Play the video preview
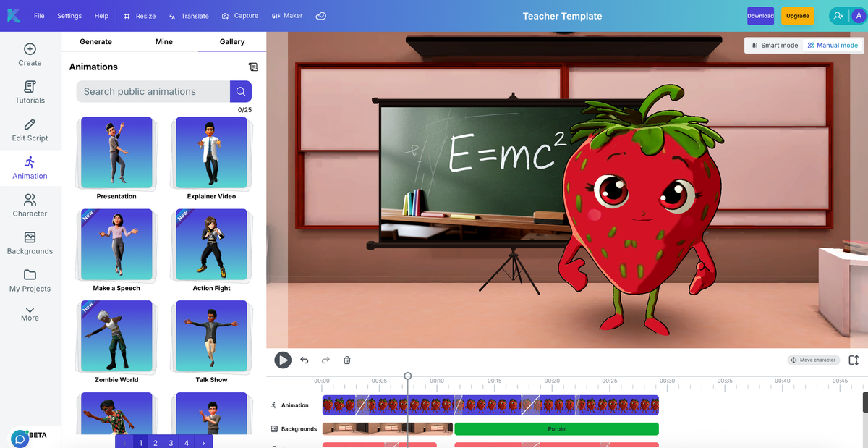 283,360
